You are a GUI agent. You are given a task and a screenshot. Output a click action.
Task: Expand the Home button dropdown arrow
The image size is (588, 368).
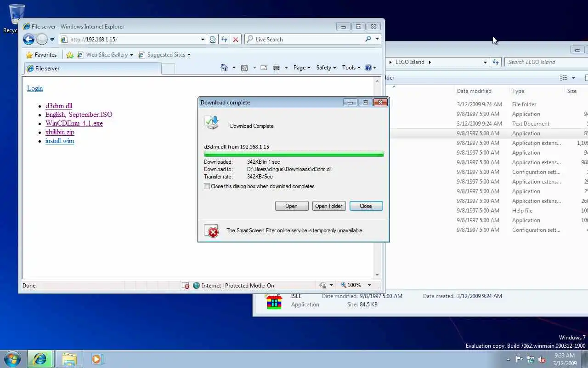pos(234,68)
